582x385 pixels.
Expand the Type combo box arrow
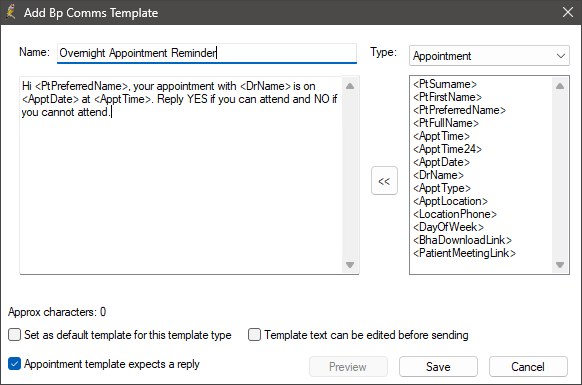[x=560, y=56]
